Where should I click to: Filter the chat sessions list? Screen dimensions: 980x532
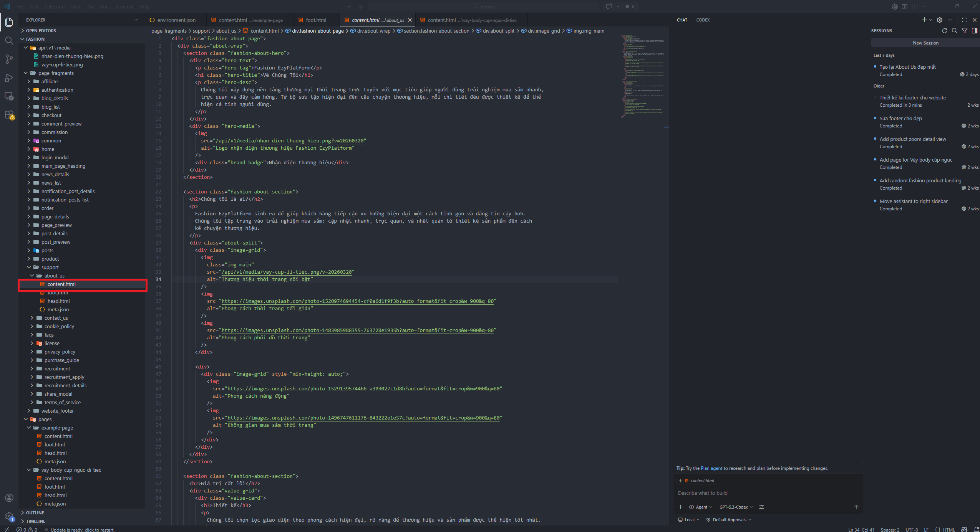point(965,31)
